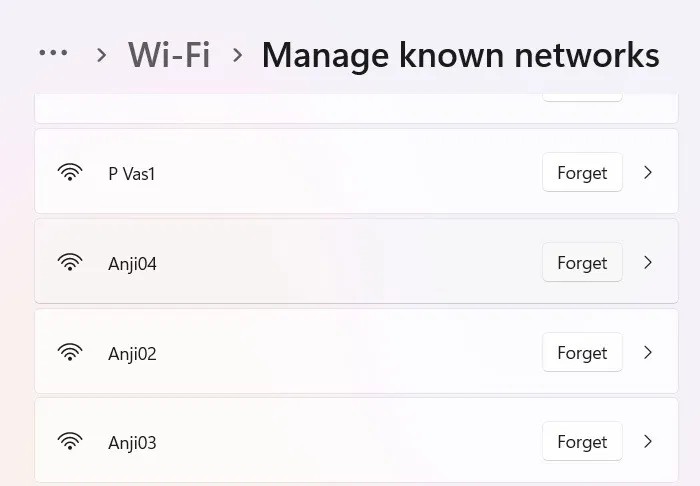Go back to Wi-Fi breadcrumb
This screenshot has width=700, height=486.
(x=169, y=54)
